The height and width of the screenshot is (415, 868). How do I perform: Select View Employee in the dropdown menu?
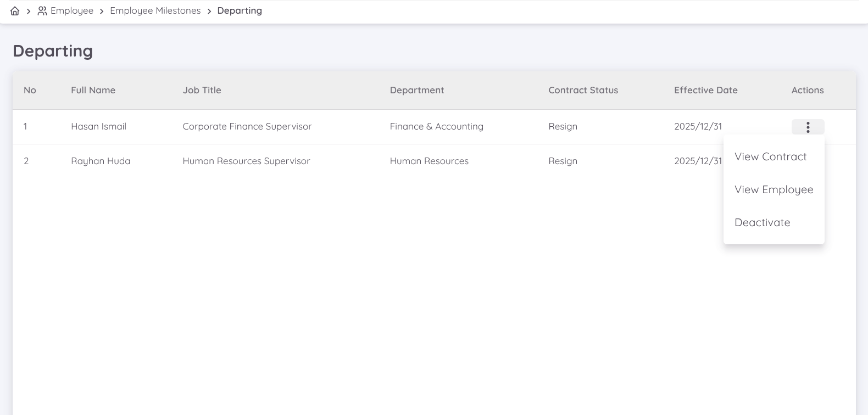[x=774, y=189]
